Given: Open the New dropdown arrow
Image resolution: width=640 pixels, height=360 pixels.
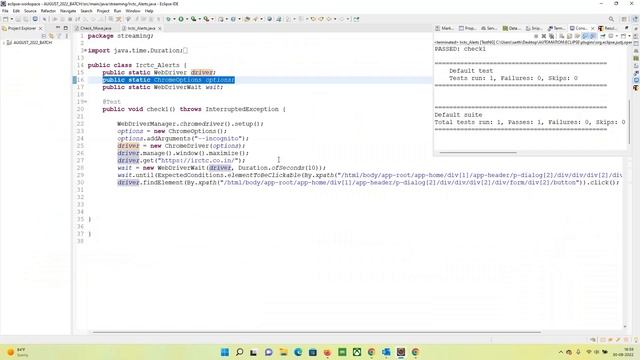Looking at the screenshot, I should coord(11,19).
